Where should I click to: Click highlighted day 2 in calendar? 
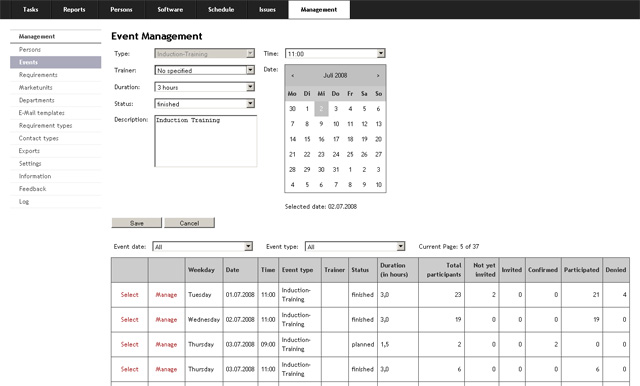point(321,109)
